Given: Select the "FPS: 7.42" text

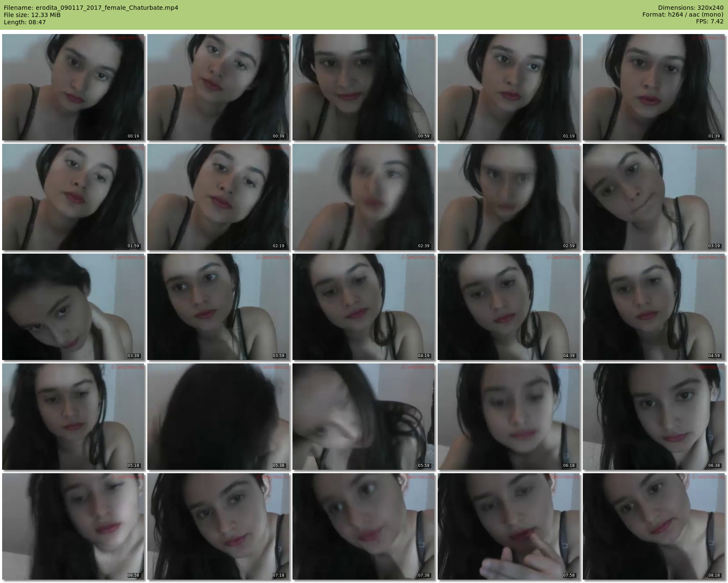Looking at the screenshot, I should (x=710, y=21).
